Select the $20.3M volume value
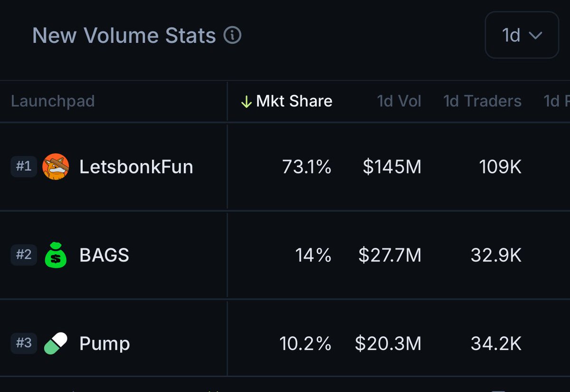Screen dimensions: 570x392 click(x=388, y=343)
